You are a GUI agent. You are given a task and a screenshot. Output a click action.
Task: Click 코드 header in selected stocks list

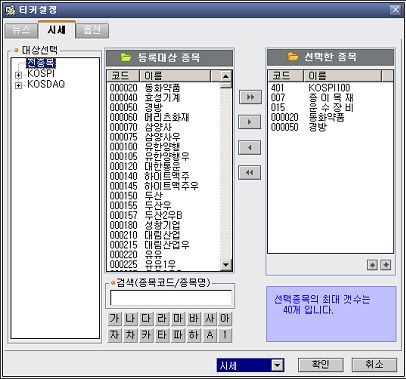pos(286,76)
